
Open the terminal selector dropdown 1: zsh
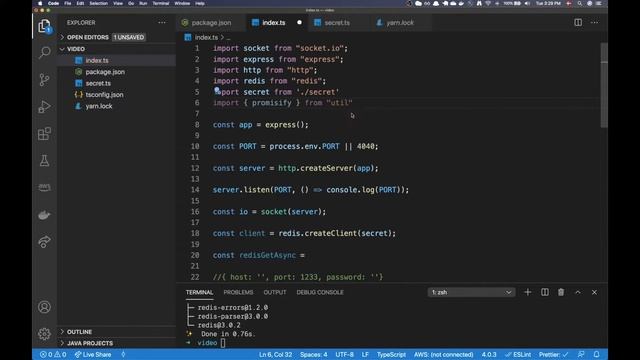click(471, 292)
